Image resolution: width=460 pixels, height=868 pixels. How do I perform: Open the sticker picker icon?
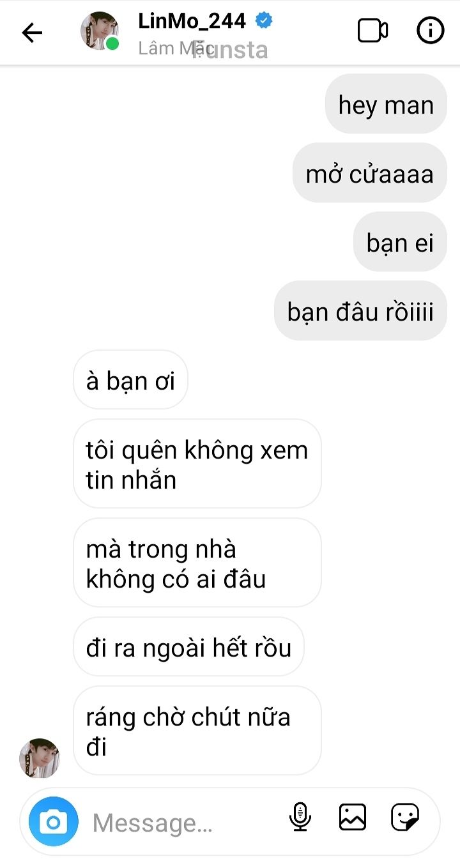click(405, 817)
